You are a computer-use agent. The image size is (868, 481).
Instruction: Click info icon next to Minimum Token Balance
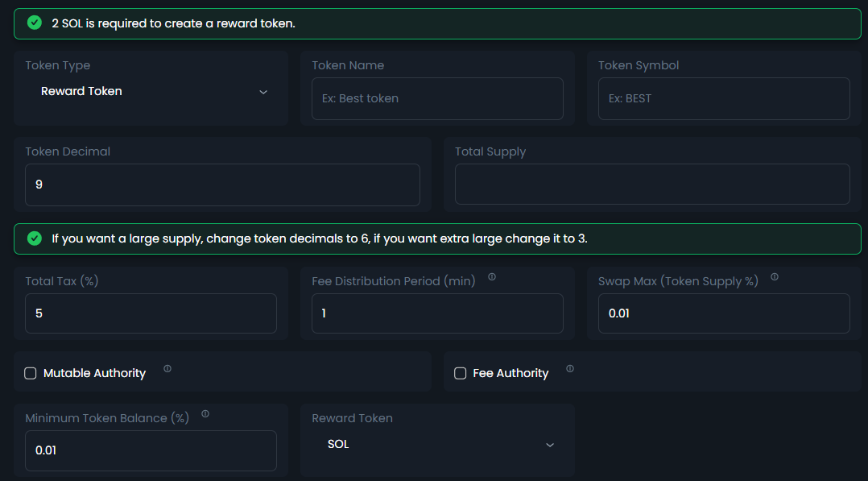[205, 414]
